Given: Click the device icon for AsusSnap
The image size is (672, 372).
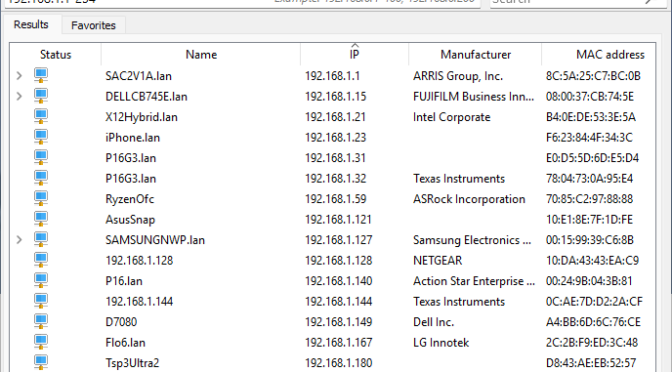Looking at the screenshot, I should (41, 219).
